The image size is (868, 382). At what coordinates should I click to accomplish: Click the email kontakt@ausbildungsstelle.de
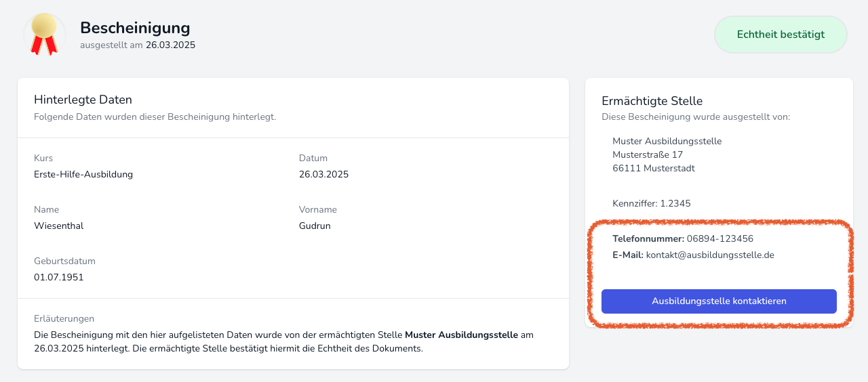point(710,255)
